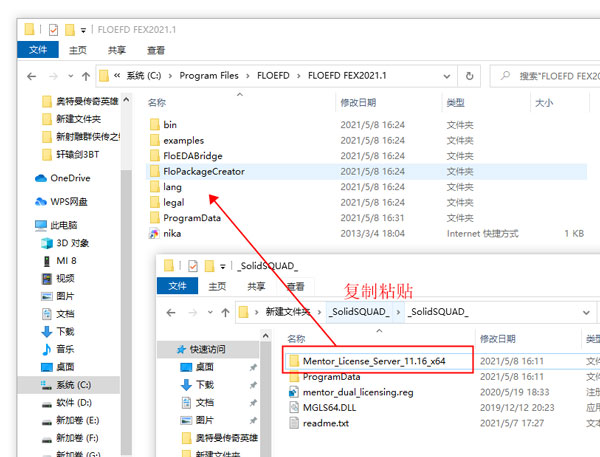This screenshot has height=457, width=600.
Task: Open the 主页 tab in _SolidSQUAD_ window
Action: (217, 286)
